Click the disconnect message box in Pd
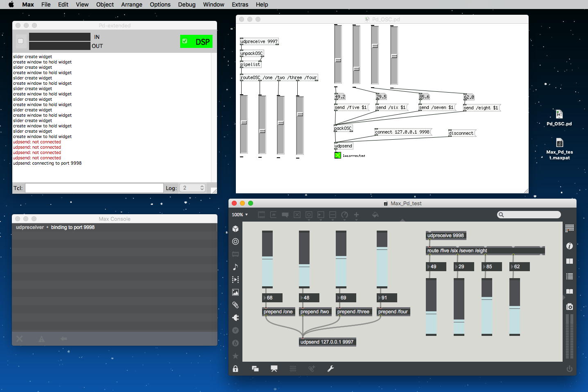Screen dimensions: 588x392 (462, 133)
